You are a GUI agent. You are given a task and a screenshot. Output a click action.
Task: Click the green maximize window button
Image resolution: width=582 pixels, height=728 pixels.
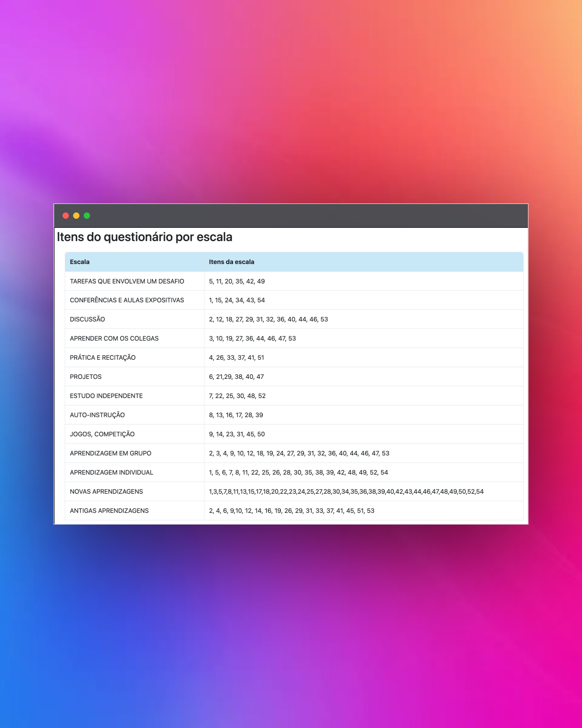point(87,215)
